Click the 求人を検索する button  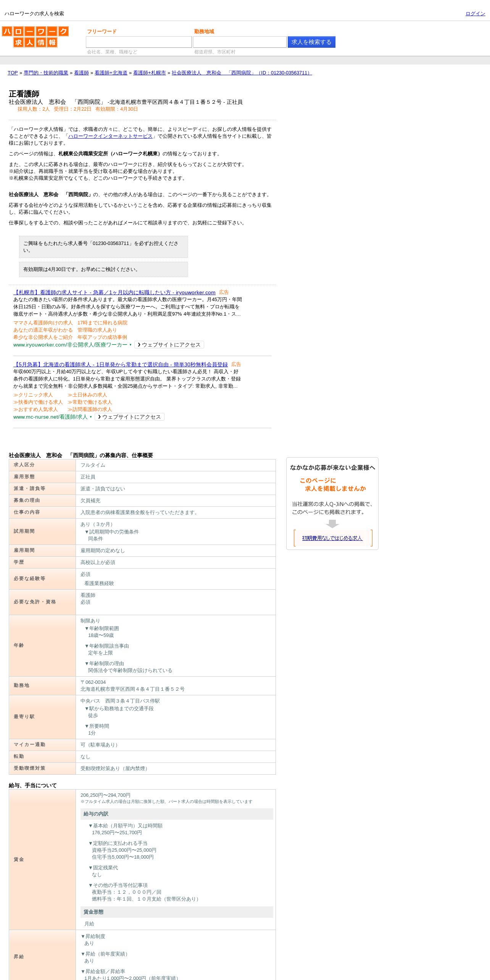point(311,42)
